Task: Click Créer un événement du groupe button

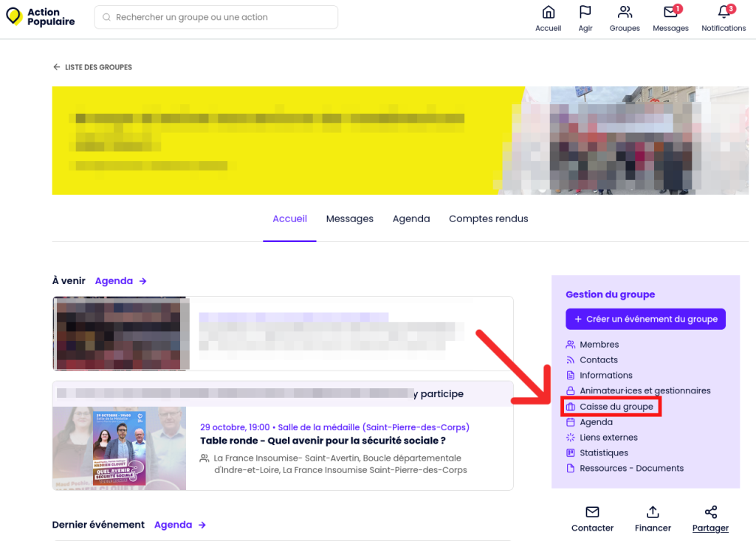Action: tap(645, 319)
